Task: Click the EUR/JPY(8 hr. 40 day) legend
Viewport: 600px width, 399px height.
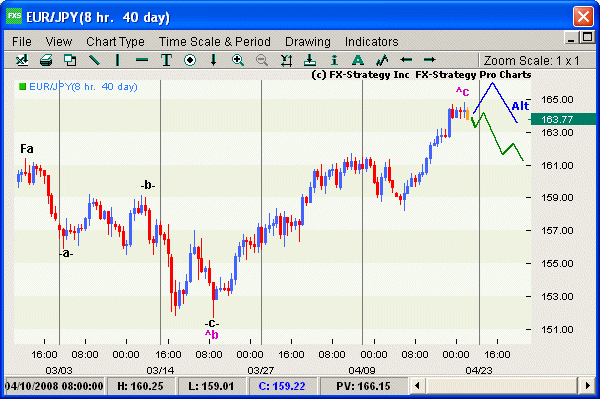Action: coord(78,87)
